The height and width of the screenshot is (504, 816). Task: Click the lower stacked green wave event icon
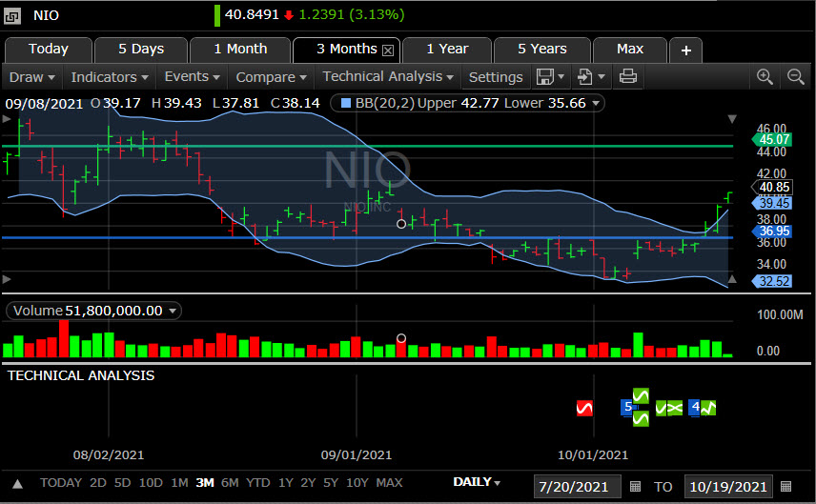click(641, 418)
